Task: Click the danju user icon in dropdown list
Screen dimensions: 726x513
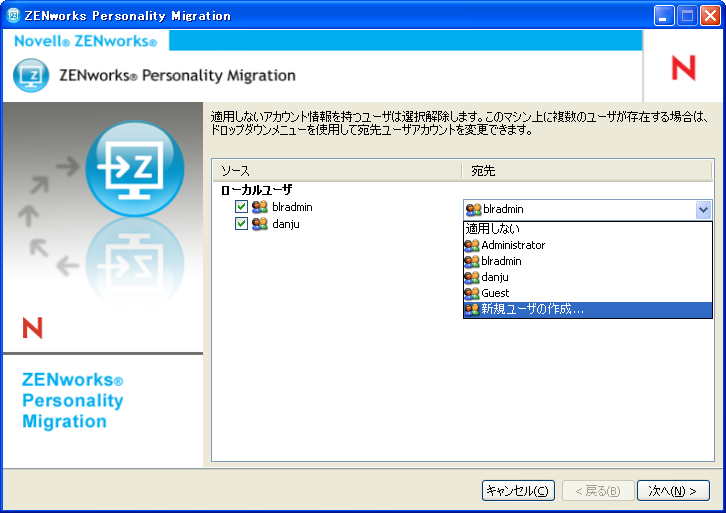Action: [x=472, y=277]
